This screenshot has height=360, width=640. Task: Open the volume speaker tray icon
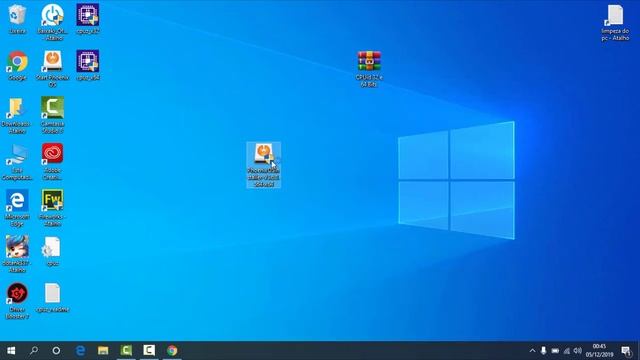[578, 351]
